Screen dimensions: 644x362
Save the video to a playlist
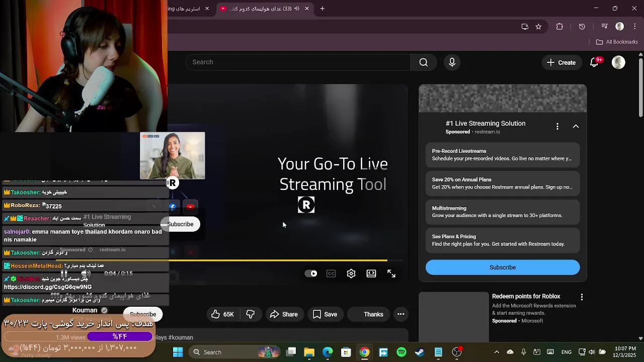325,314
